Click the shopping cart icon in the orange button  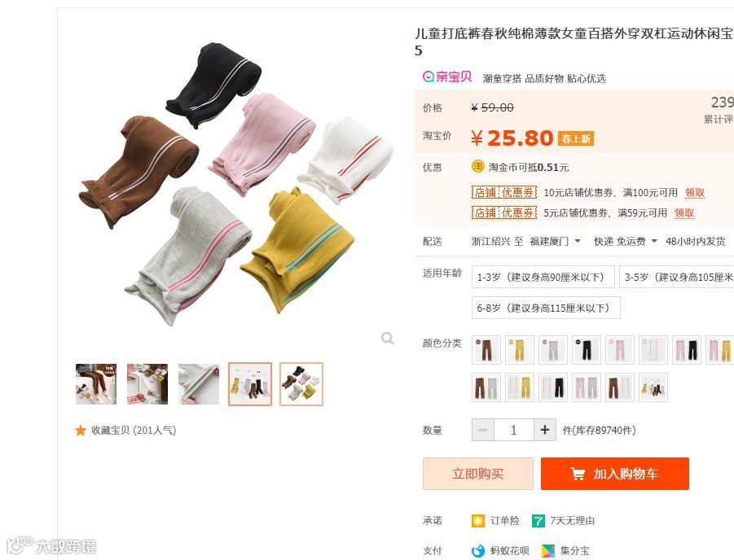click(x=578, y=474)
